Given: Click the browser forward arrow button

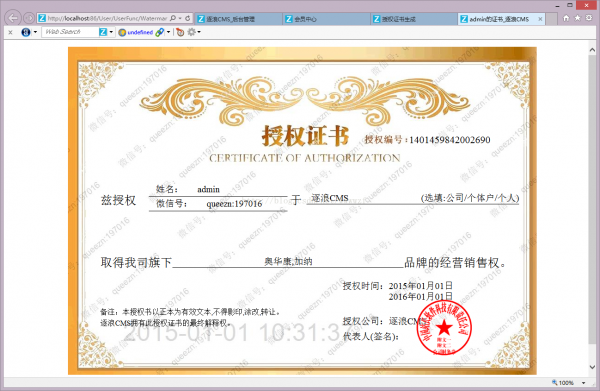Looking at the screenshot, I should click(29, 18).
